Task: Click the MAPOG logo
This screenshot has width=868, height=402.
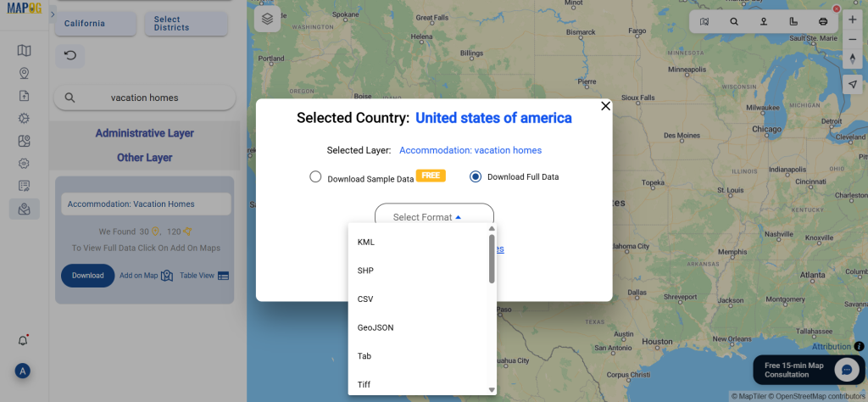Action: click(24, 8)
